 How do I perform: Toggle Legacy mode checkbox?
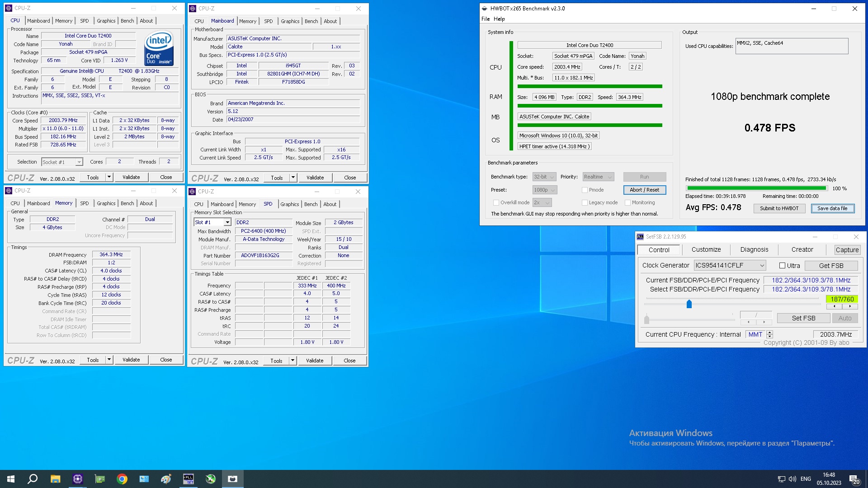tap(585, 203)
